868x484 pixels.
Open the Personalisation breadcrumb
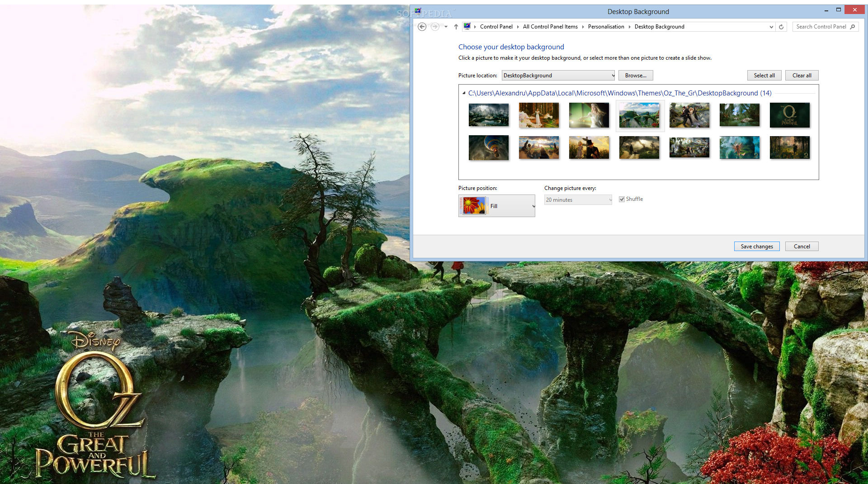[x=606, y=27]
